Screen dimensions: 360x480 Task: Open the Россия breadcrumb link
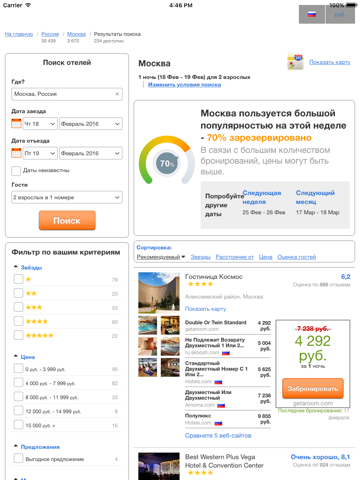tap(50, 34)
